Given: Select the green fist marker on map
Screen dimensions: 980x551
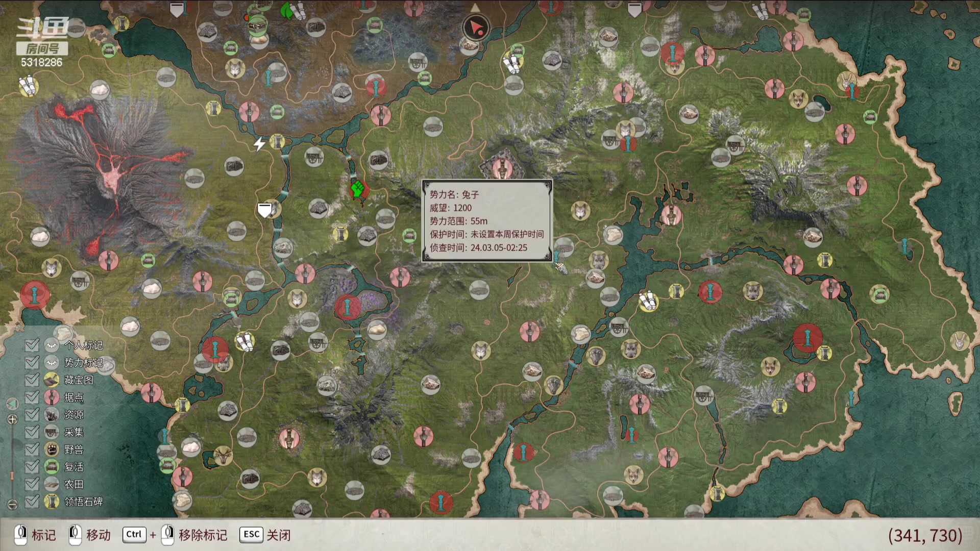Looking at the screenshot, I should click(358, 189).
